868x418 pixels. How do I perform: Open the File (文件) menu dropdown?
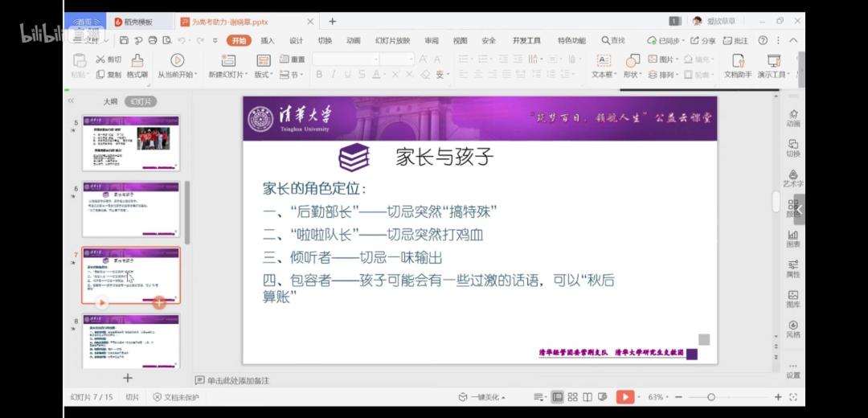pos(92,40)
